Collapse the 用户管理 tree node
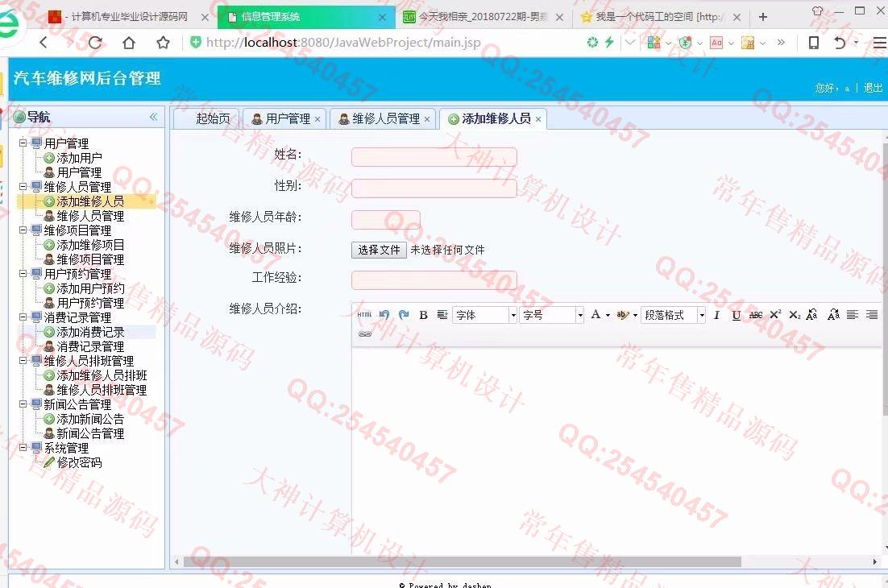 coord(23,143)
